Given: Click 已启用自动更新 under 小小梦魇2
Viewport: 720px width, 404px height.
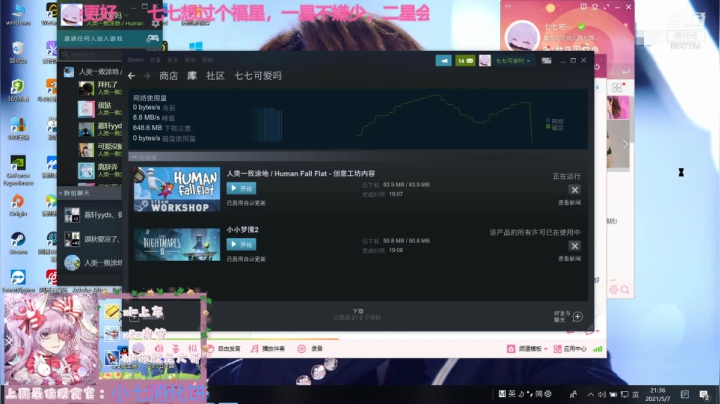Looking at the screenshot, I should (x=246, y=259).
